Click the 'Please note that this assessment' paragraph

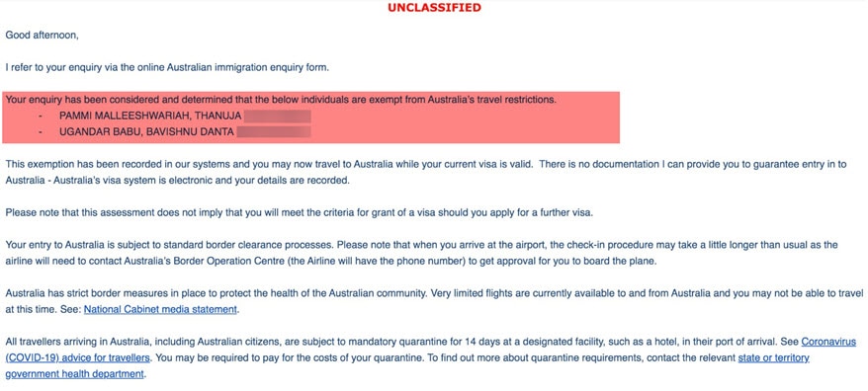click(299, 213)
